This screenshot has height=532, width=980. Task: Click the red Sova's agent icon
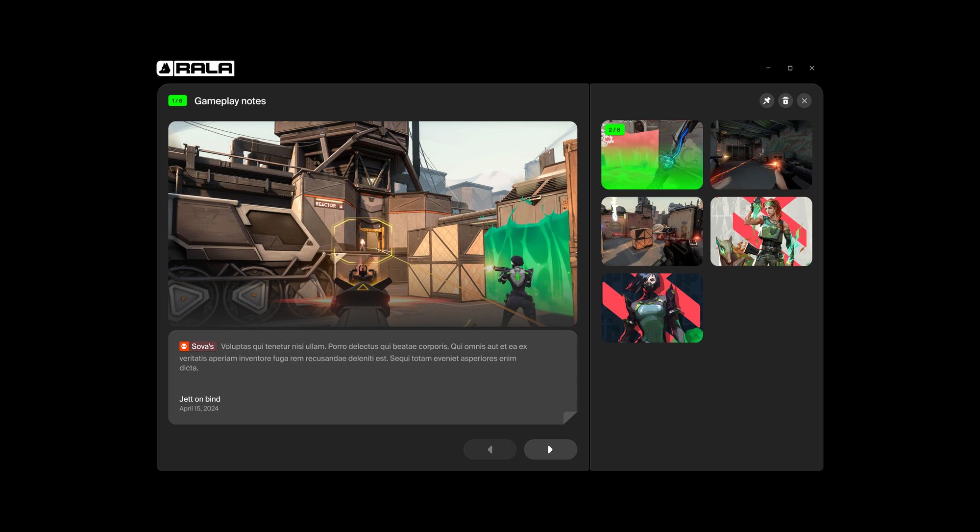pos(184,346)
